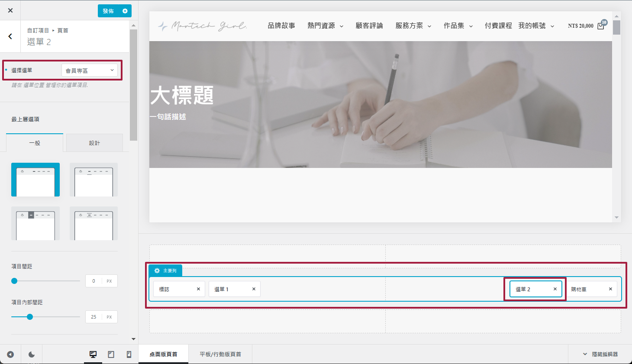Open the shopping cart icon in header
The height and width of the screenshot is (364, 632).
point(601,26)
